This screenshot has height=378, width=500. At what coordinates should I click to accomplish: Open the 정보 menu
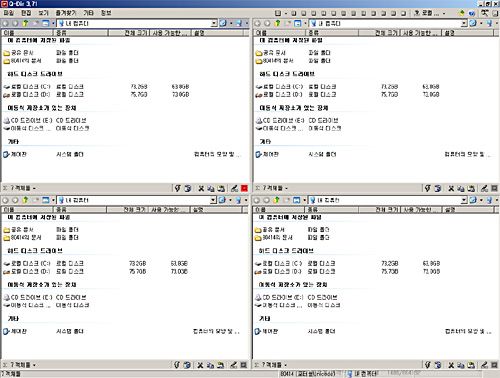(x=106, y=13)
